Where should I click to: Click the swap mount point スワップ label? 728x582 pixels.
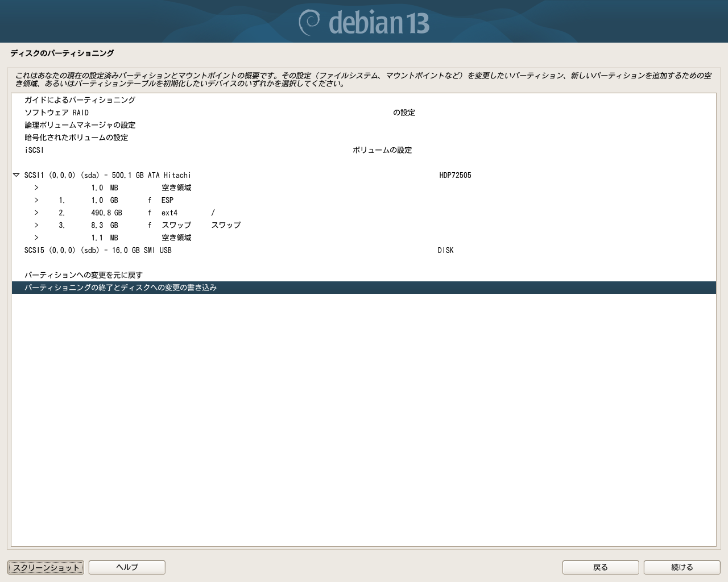click(226, 225)
